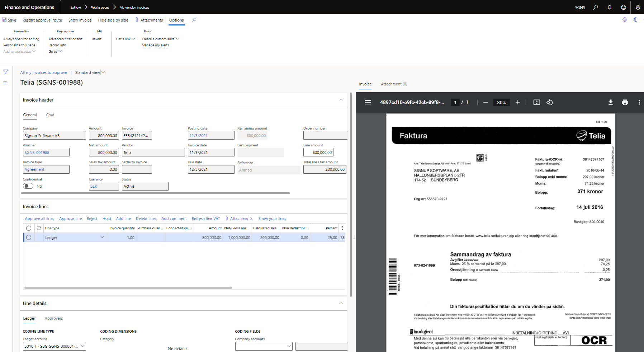Click Approve all lines
The image size is (644, 352).
tap(39, 219)
